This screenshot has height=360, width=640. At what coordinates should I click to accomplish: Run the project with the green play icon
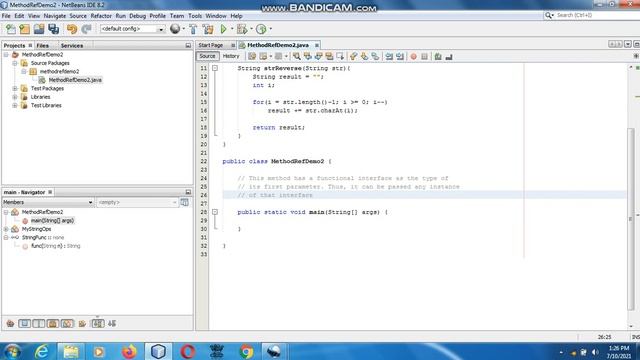click(223, 29)
